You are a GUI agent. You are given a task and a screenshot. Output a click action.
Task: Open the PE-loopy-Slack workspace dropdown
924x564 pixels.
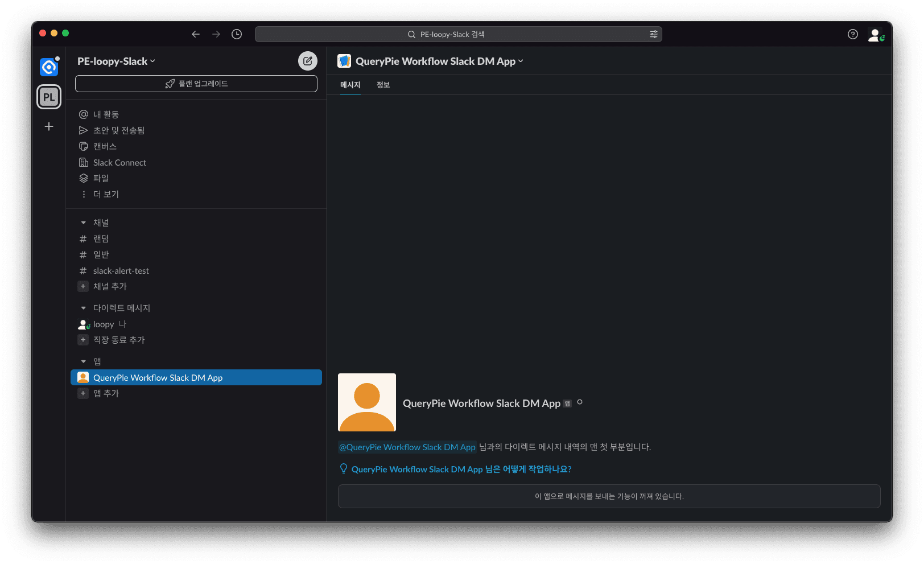[x=116, y=61]
